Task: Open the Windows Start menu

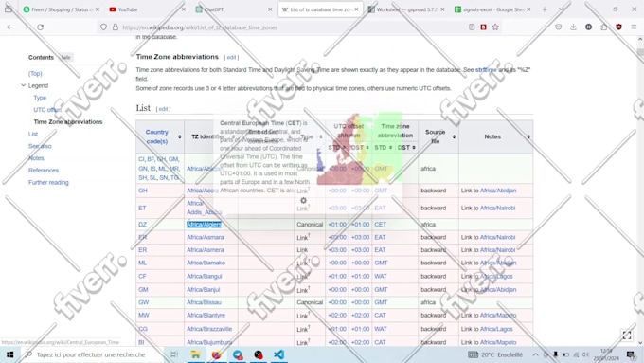Action: coord(9,354)
